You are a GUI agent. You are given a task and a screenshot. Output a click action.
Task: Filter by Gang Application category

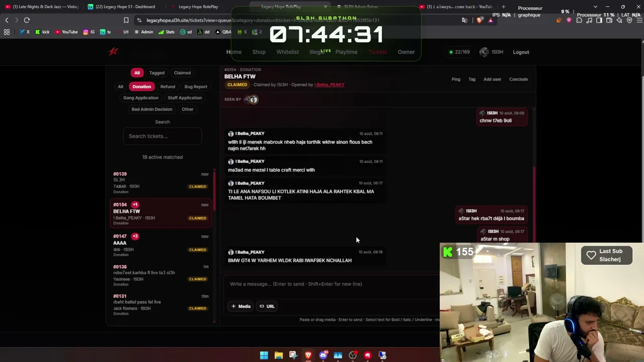[x=141, y=98]
